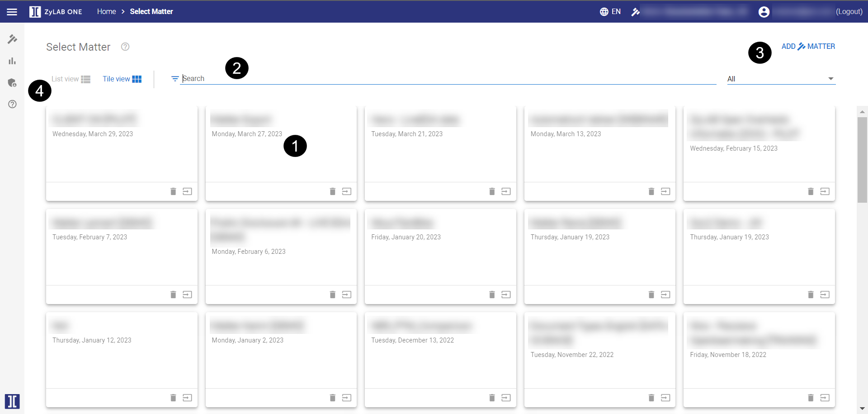Expand the All filter dropdown
Image resolution: width=868 pixels, height=414 pixels.
click(x=781, y=79)
